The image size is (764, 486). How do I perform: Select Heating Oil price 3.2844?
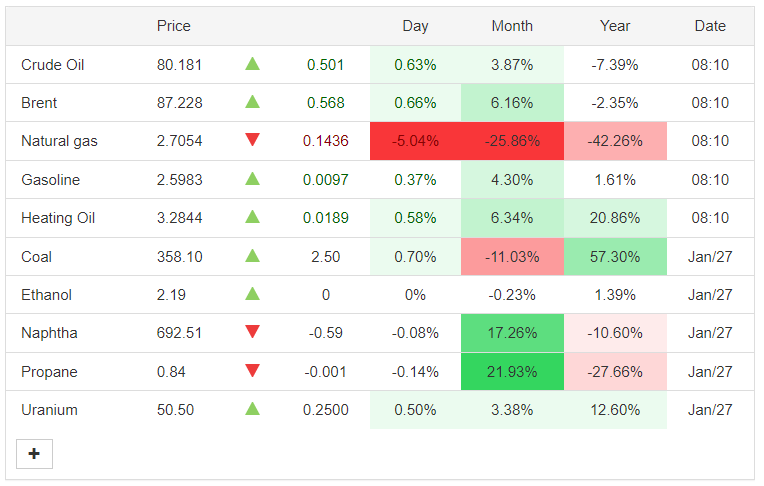(179, 218)
